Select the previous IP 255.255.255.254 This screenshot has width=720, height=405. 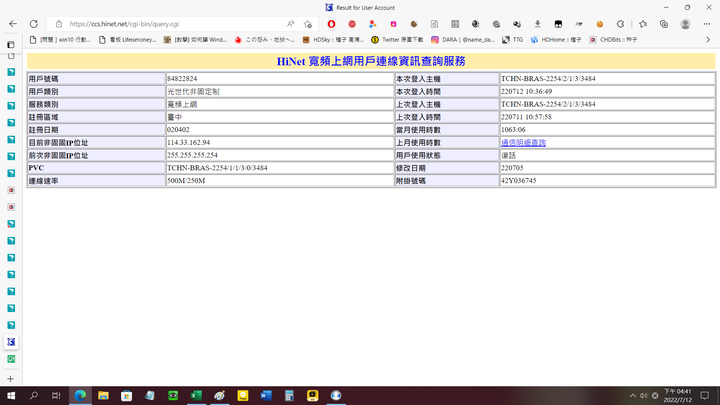tap(192, 155)
